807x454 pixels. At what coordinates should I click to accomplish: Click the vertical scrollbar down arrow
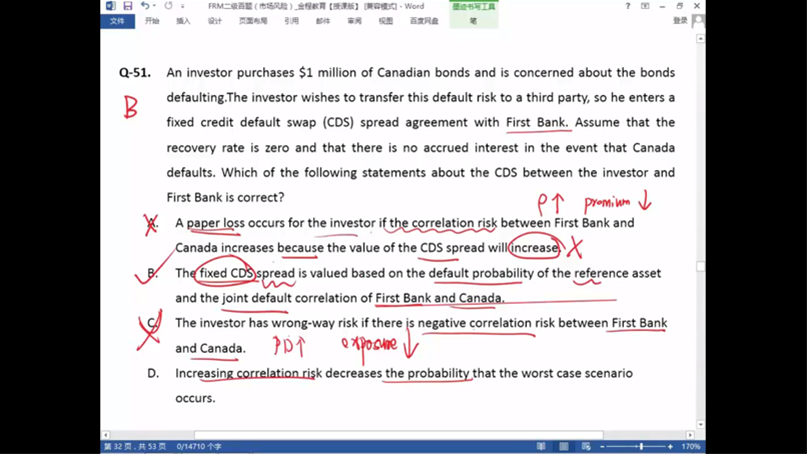click(x=700, y=425)
